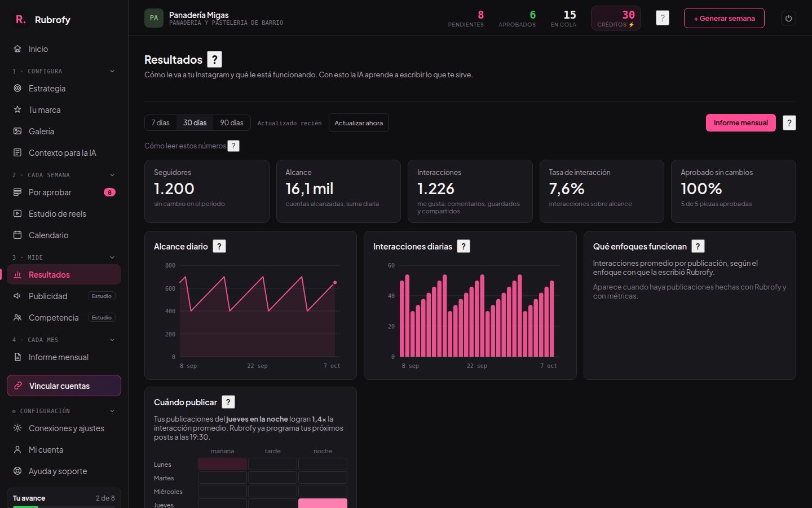The width and height of the screenshot is (812, 508).
Task: Collapse the 3 · Mide section
Action: pyautogui.click(x=112, y=257)
